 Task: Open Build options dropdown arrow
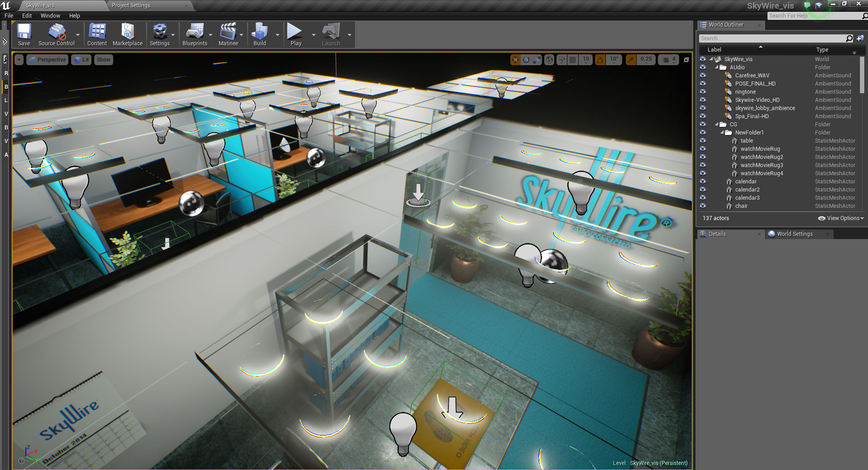tap(277, 35)
